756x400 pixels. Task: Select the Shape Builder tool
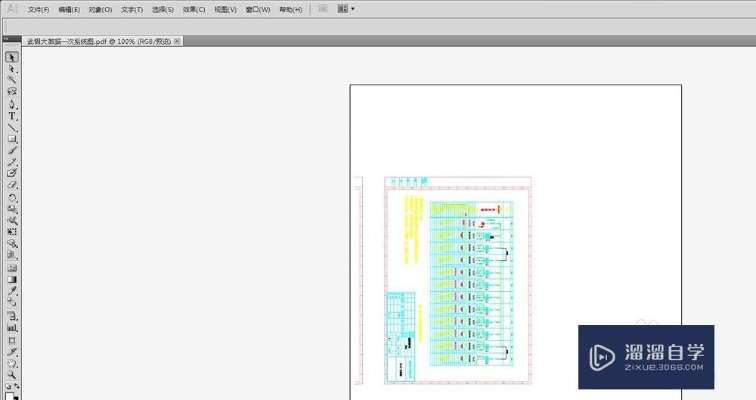12,243
